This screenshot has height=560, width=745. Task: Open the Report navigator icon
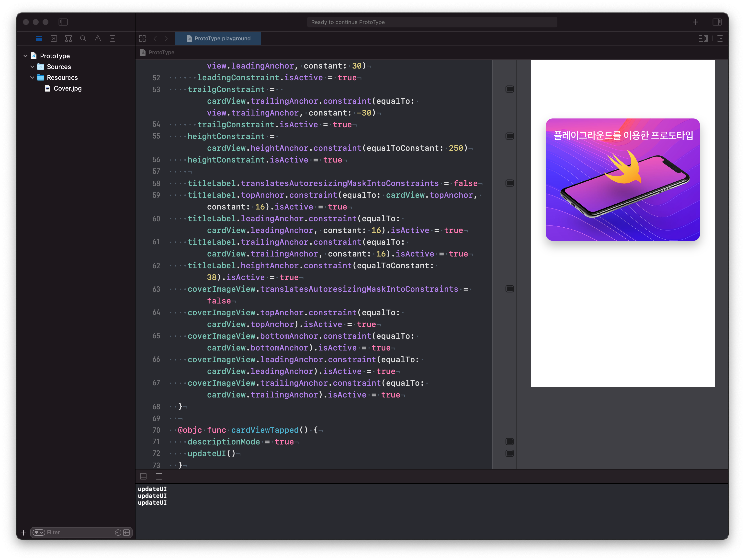pos(113,38)
